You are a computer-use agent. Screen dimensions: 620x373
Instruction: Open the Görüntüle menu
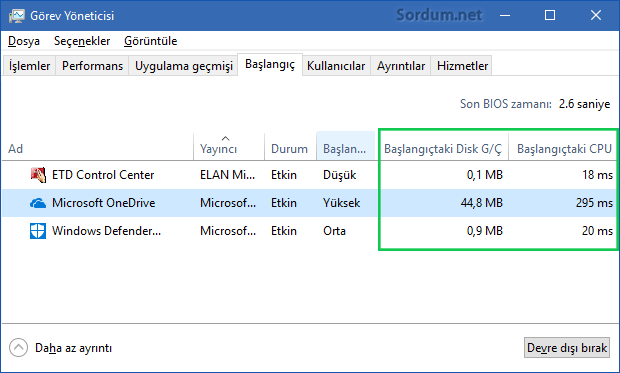click(150, 41)
